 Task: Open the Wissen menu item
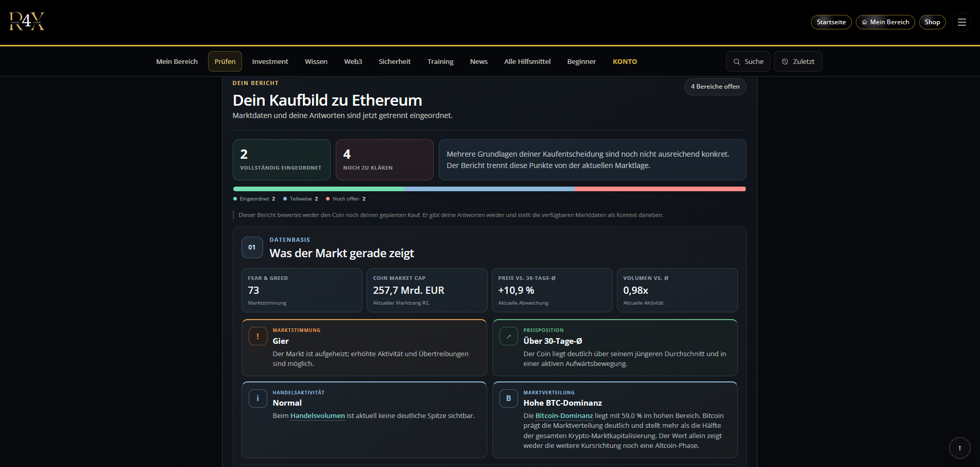click(x=316, y=61)
